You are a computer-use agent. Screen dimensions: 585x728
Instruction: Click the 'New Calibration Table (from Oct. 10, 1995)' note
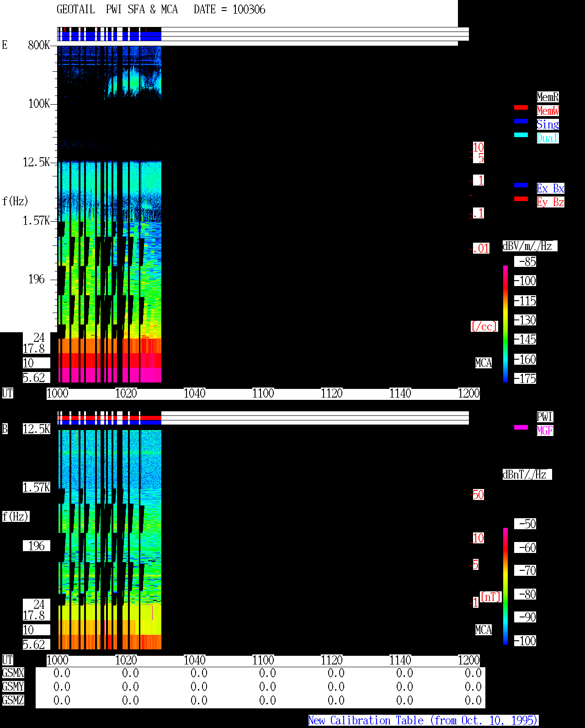click(x=423, y=720)
